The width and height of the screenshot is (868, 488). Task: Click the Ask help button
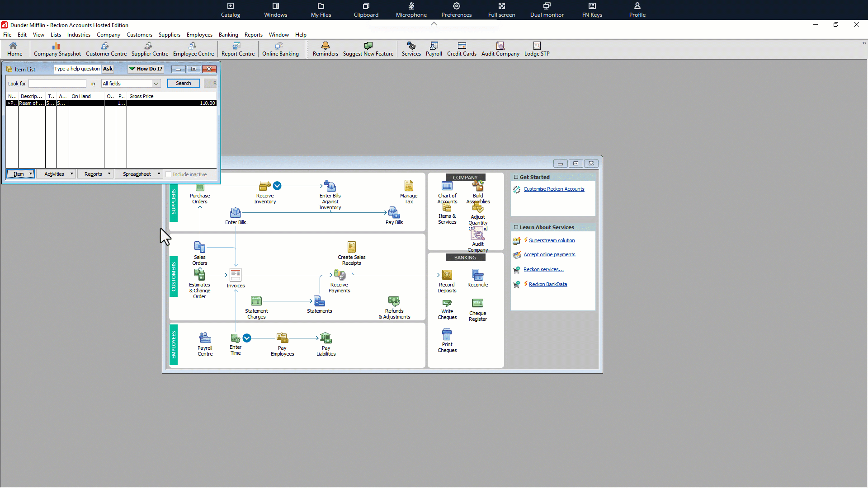(x=108, y=69)
